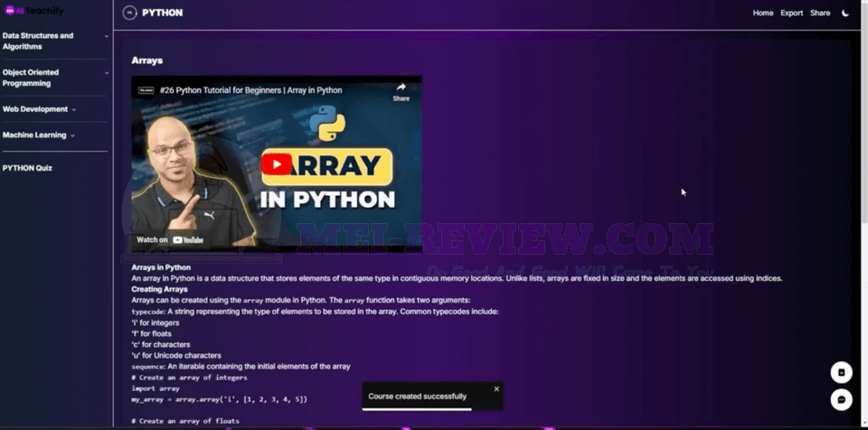Click the Share arrow on the video
868x430 pixels.
401,92
